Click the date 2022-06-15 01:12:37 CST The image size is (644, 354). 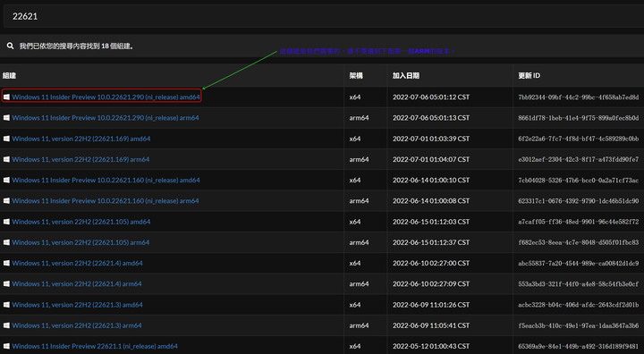[431, 243]
